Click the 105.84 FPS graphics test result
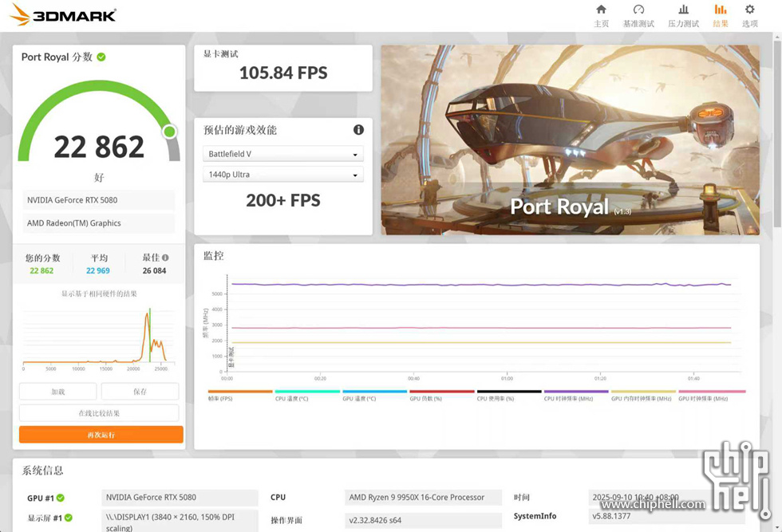Image resolution: width=782 pixels, height=532 pixels. point(283,73)
